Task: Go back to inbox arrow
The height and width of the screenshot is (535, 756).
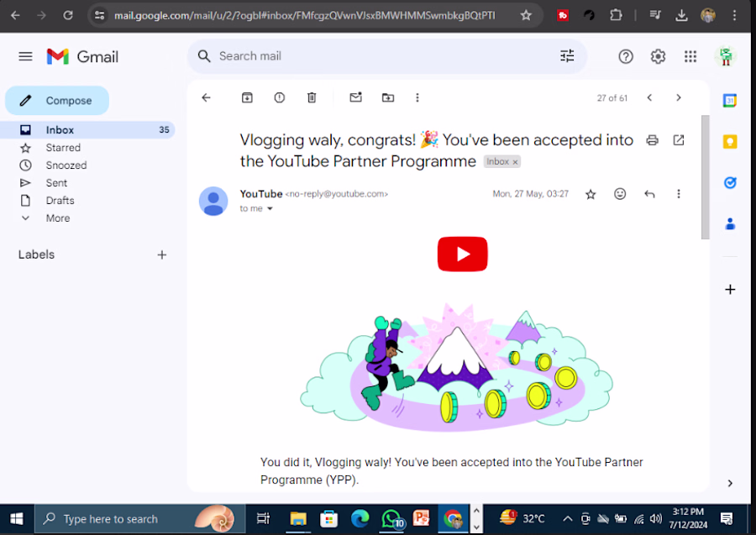Action: [206, 97]
